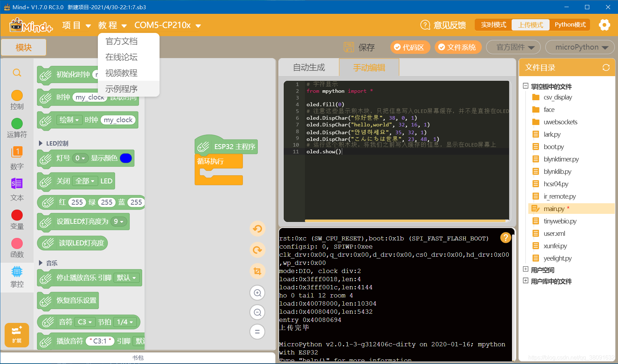
Task: Open the 项目 dropdown menu
Action: pyautogui.click(x=76, y=25)
